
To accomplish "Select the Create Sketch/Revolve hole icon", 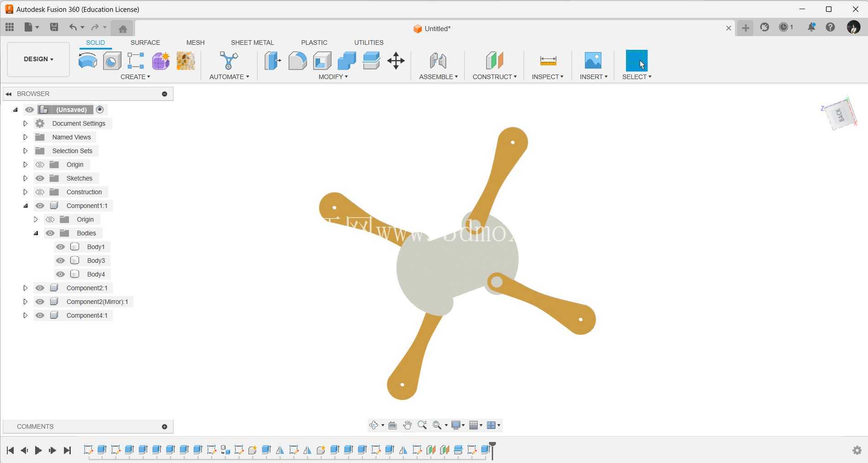I will (x=112, y=60).
